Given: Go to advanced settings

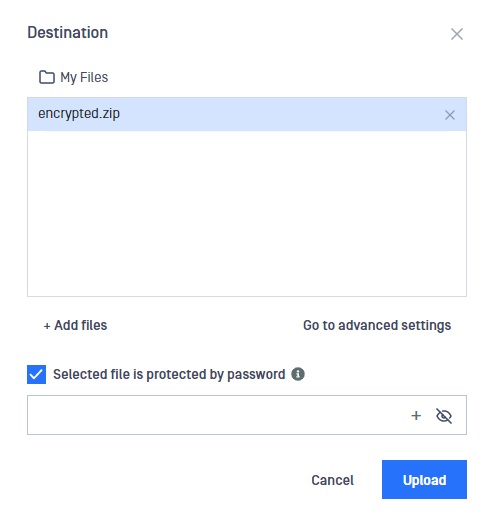Looking at the screenshot, I should click(377, 325).
